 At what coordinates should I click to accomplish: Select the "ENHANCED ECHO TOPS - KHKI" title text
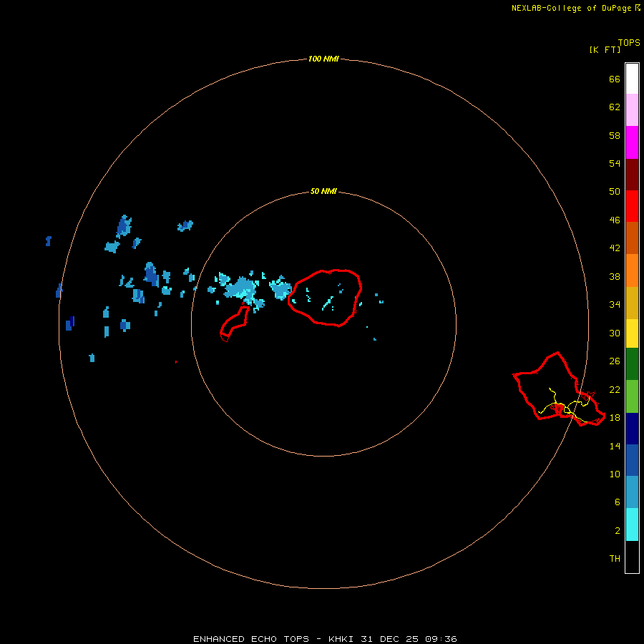click(273, 639)
